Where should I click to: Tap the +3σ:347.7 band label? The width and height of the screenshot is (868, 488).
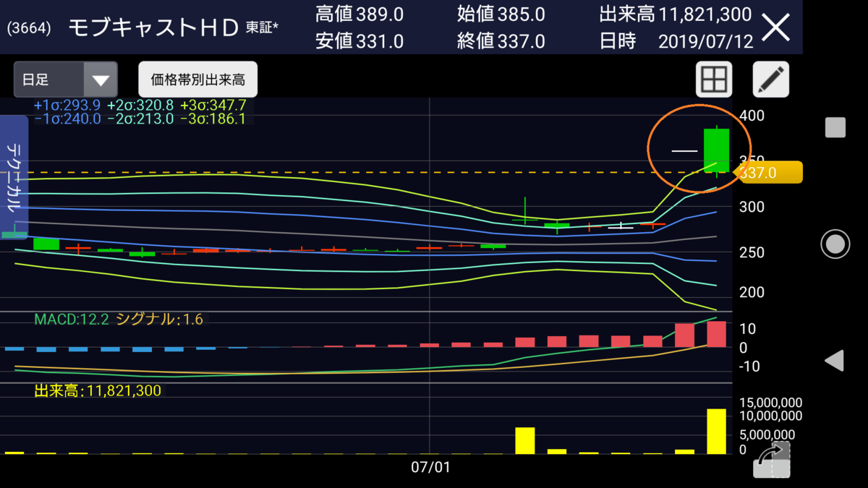(213, 106)
